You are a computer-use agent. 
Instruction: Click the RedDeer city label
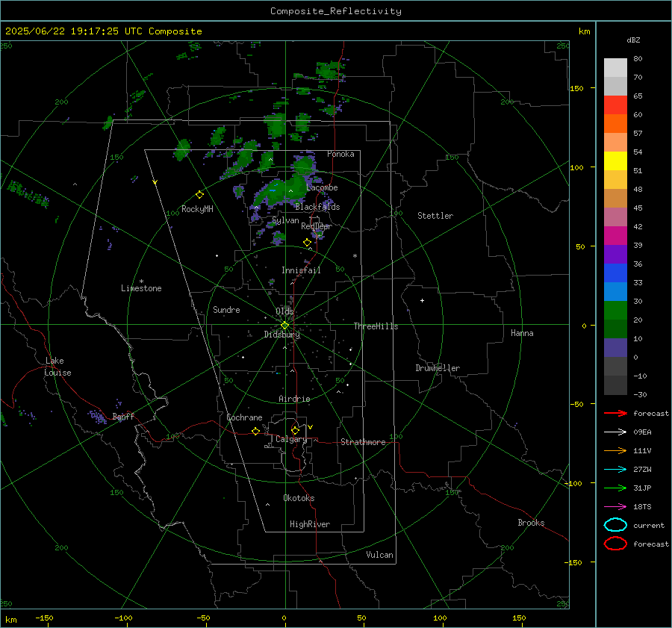click(317, 226)
